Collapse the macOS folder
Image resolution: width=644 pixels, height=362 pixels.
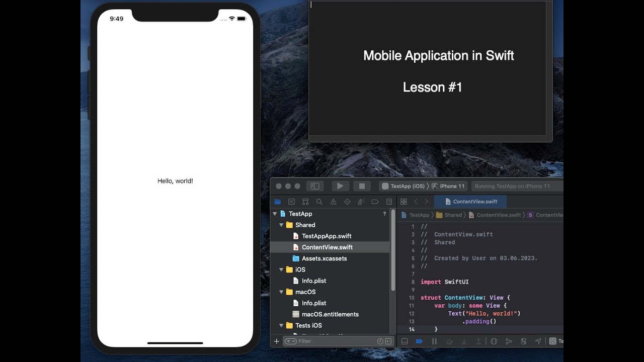tap(281, 292)
